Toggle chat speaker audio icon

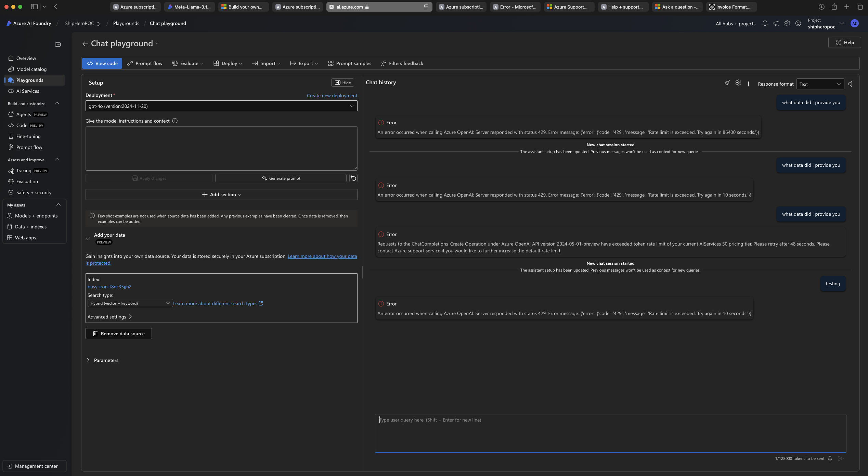(x=851, y=84)
